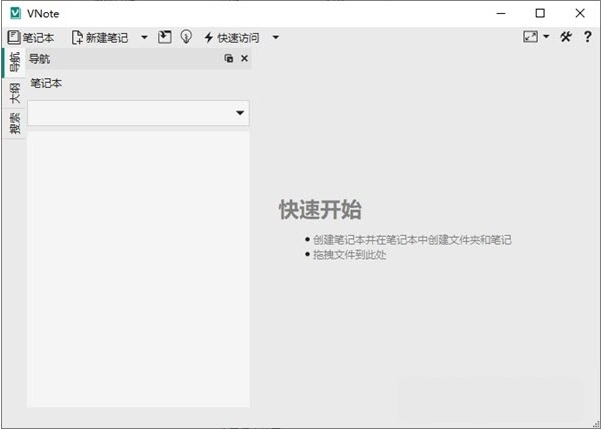Image resolution: width=602 pixels, height=429 pixels.
Task: Switch to the 搜索 search tab
Action: pyautogui.click(x=13, y=123)
